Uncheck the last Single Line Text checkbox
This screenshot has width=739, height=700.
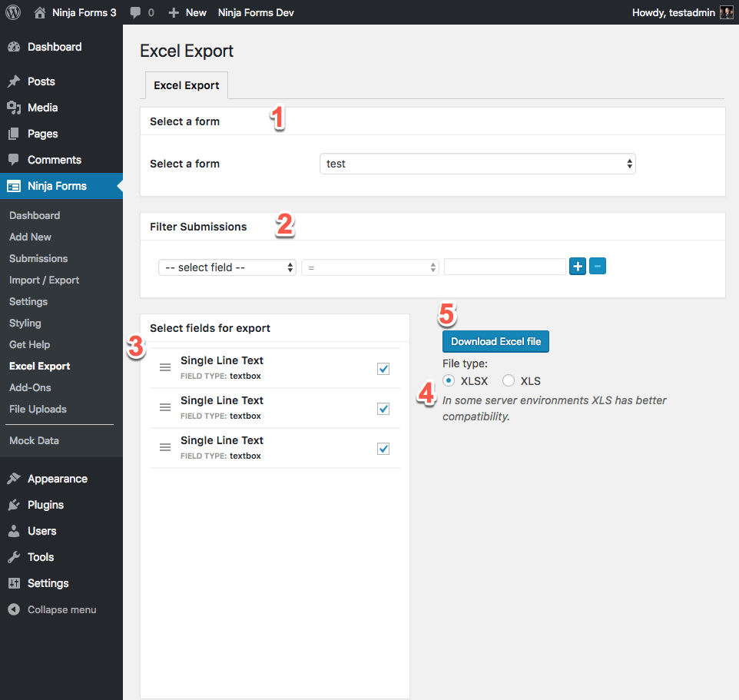point(383,448)
